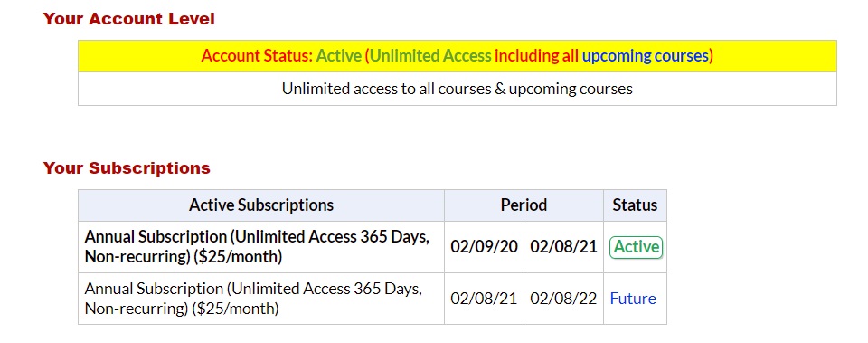Click the 02/08/22 end date cell
The image size is (868, 343).
point(563,299)
